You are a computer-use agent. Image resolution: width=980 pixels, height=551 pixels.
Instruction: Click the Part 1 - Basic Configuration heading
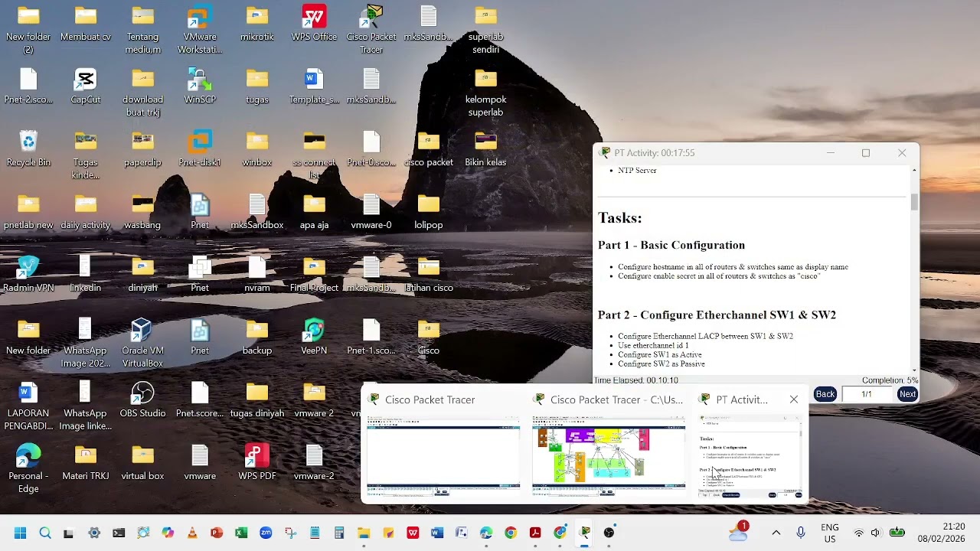point(671,245)
